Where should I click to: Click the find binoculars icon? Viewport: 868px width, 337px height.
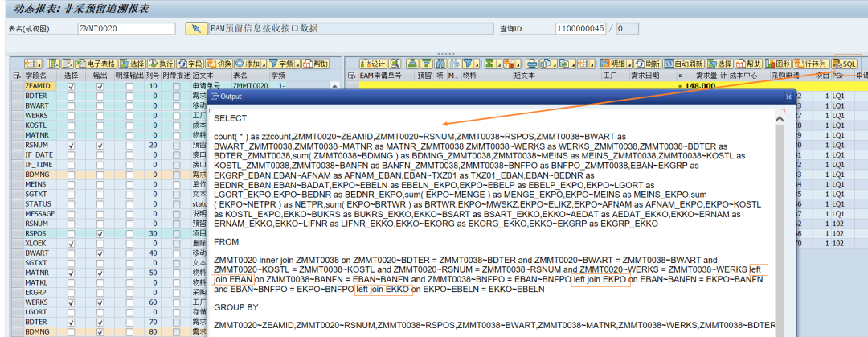tap(440, 64)
